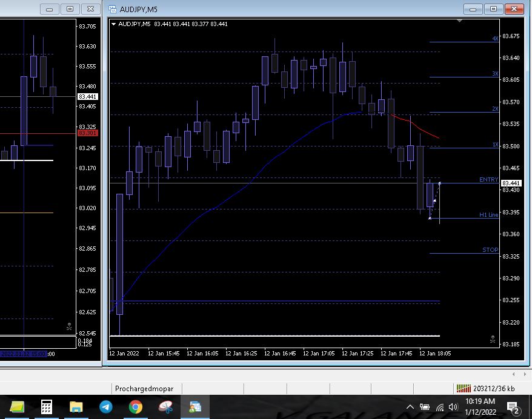Show hidden system tray icons
Image resolution: width=532 pixels, height=419 pixels.
coord(410,407)
